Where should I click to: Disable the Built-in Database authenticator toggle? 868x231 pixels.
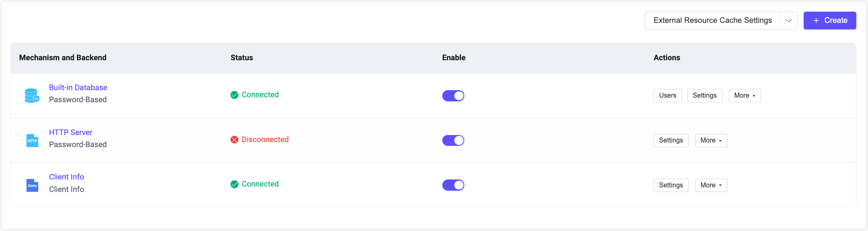(453, 96)
